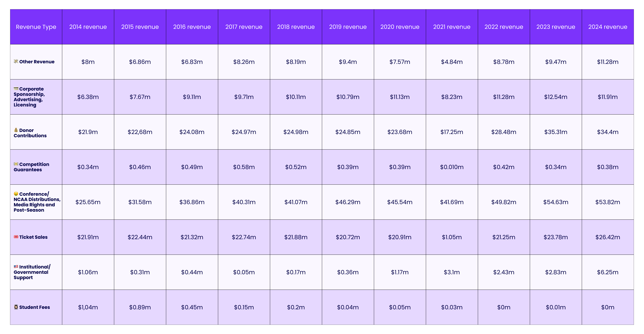The width and height of the screenshot is (644, 334).
Task: Select the 2024 revenue column header
Action: click(x=607, y=27)
